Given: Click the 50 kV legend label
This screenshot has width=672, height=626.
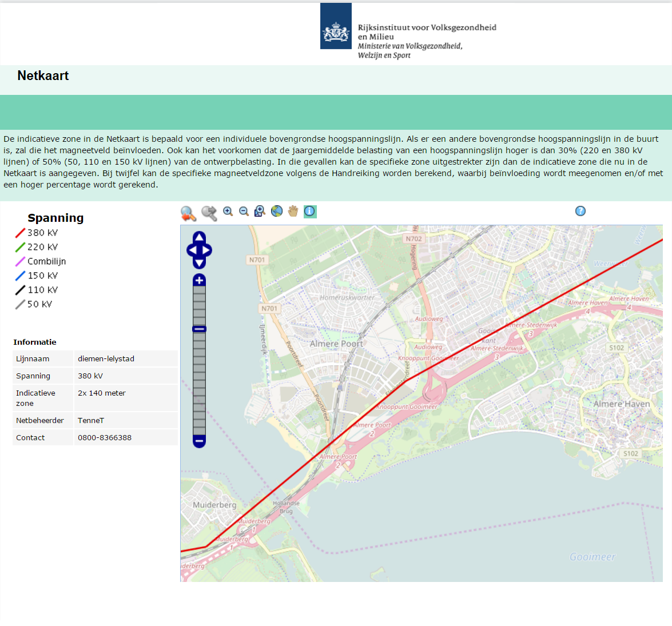Looking at the screenshot, I should tap(40, 304).
